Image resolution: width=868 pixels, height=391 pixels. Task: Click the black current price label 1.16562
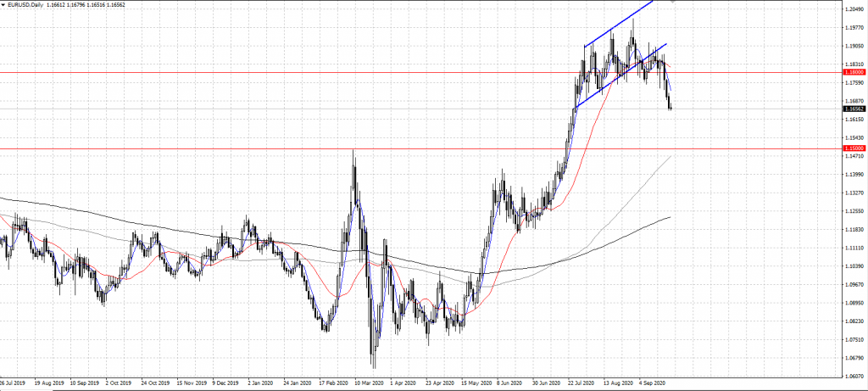tap(853, 109)
